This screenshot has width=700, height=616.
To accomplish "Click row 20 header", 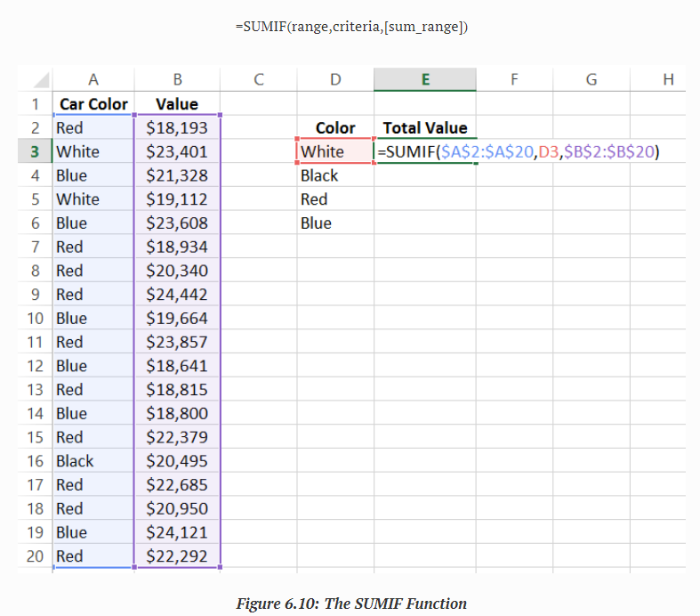I will coord(35,556).
